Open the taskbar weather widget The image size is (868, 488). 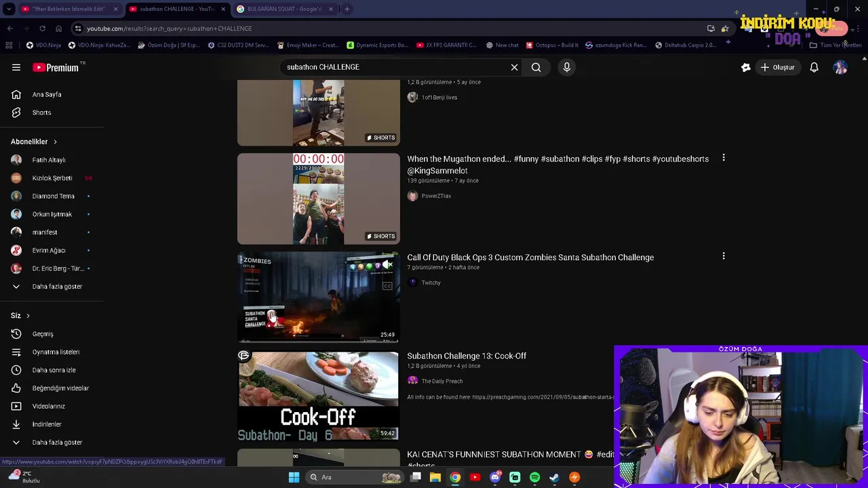(x=24, y=477)
